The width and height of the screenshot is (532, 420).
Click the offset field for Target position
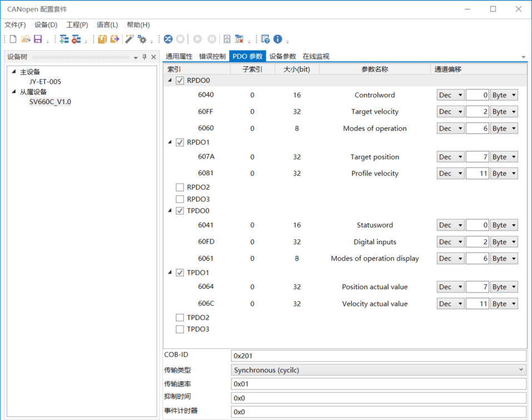tap(477, 157)
